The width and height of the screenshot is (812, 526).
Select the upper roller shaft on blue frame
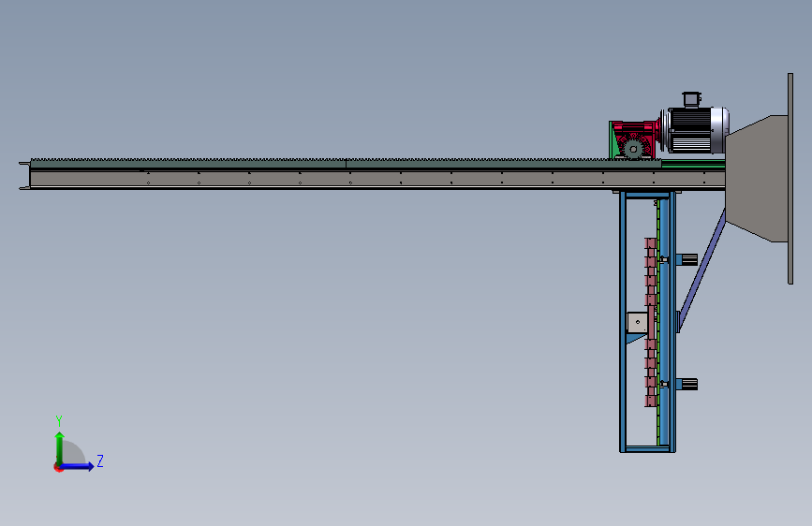(687, 259)
